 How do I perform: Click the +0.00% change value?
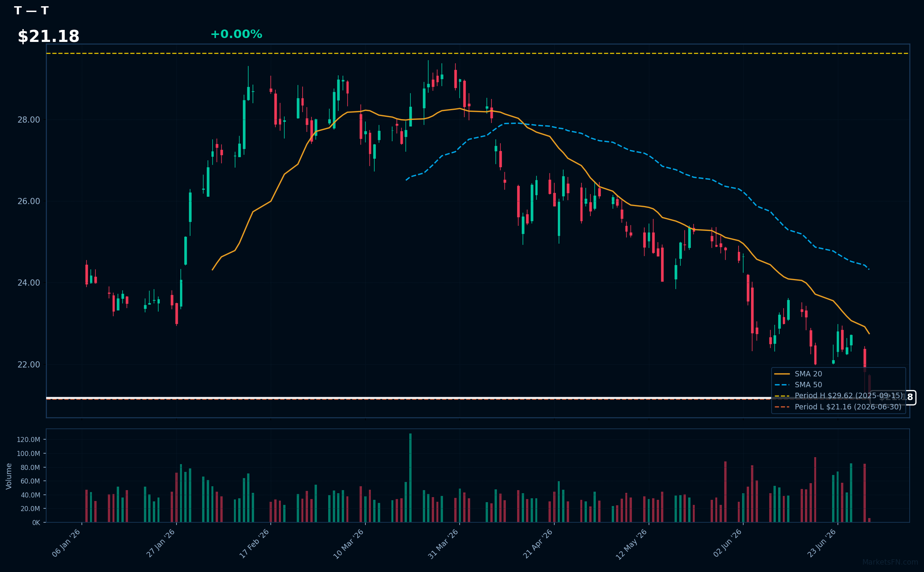click(236, 34)
